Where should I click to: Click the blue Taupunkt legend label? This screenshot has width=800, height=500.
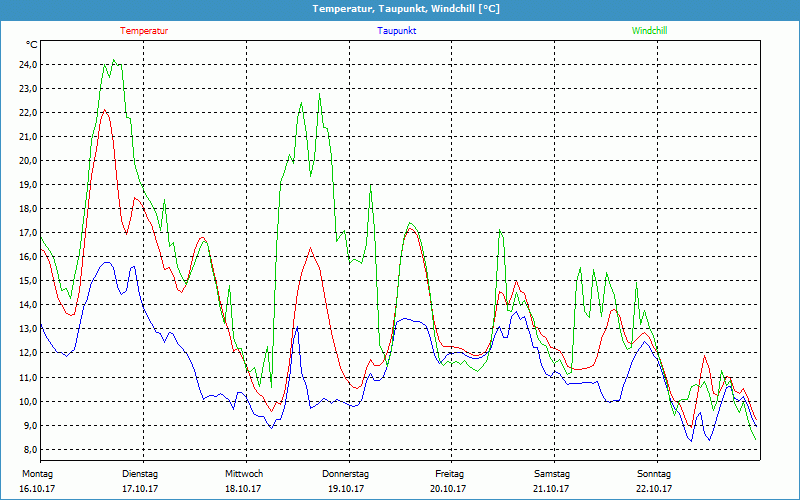click(396, 31)
